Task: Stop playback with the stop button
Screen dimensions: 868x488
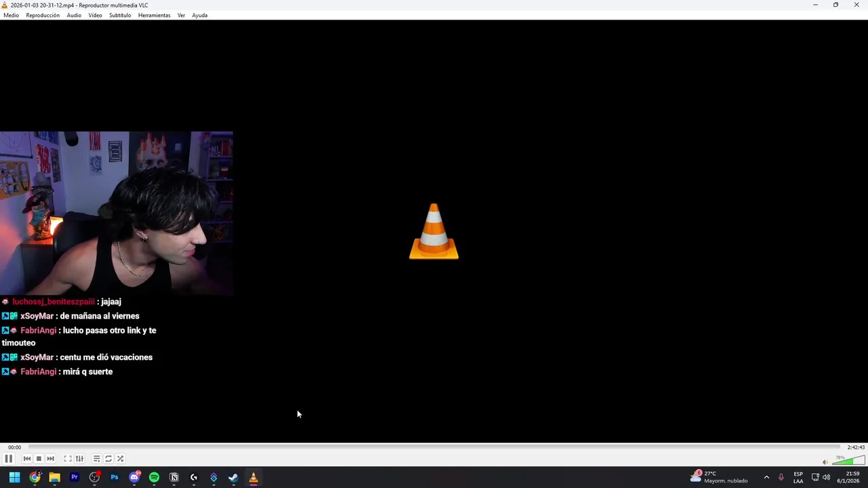Action: coord(39,459)
